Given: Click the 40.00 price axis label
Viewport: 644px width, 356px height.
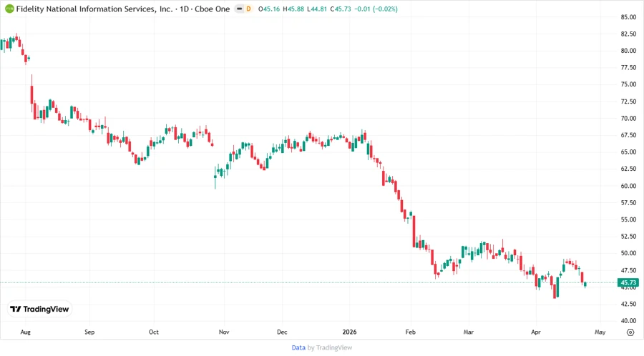Looking at the screenshot, I should [x=628, y=321].
